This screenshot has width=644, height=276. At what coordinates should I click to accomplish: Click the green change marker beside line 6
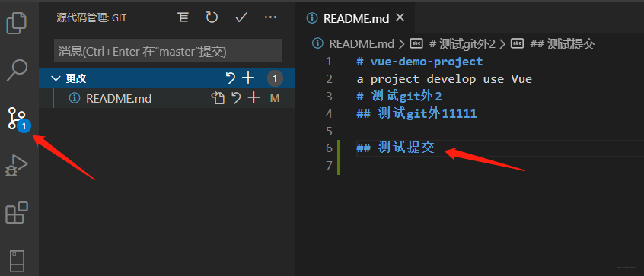339,157
